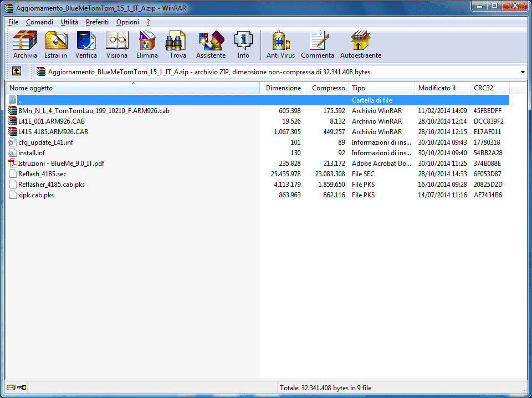Click size value 25.435.978

click(x=286, y=174)
